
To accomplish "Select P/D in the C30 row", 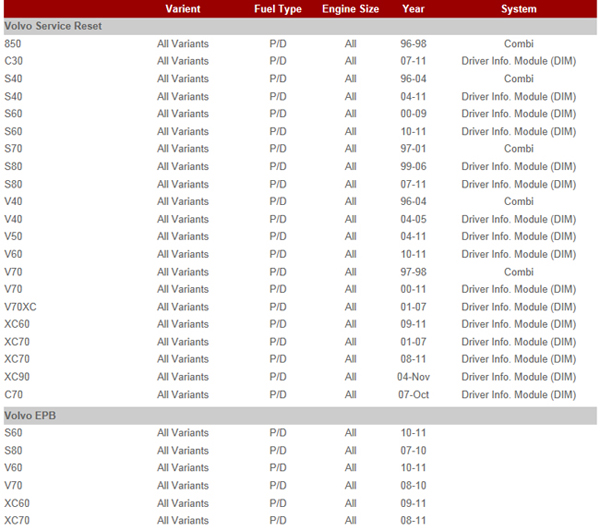I will [x=278, y=61].
